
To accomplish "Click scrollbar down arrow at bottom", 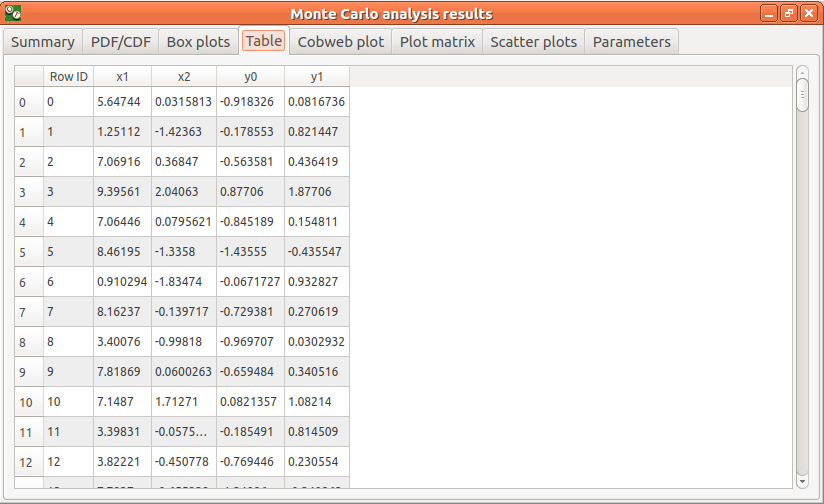I will coord(802,481).
